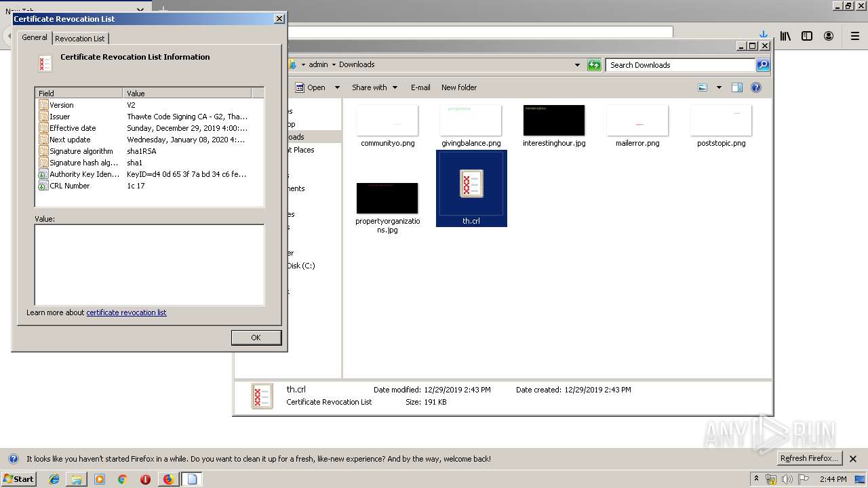Open the certificate revocation list link
The height and width of the screenshot is (488, 868).
[x=126, y=312]
